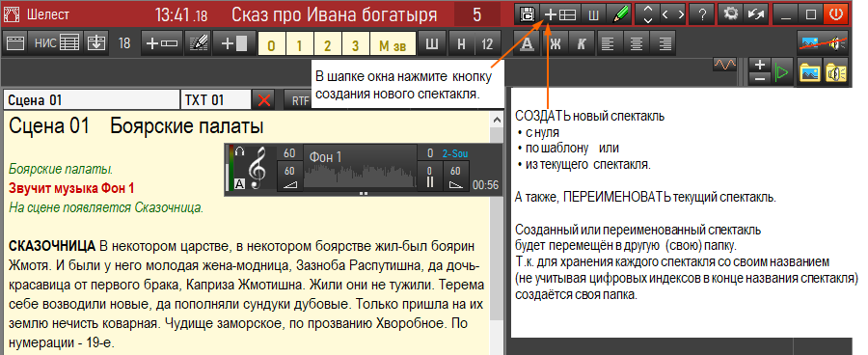Toggle bold Ж formatting
This screenshot has height=355, width=868.
pos(555,44)
